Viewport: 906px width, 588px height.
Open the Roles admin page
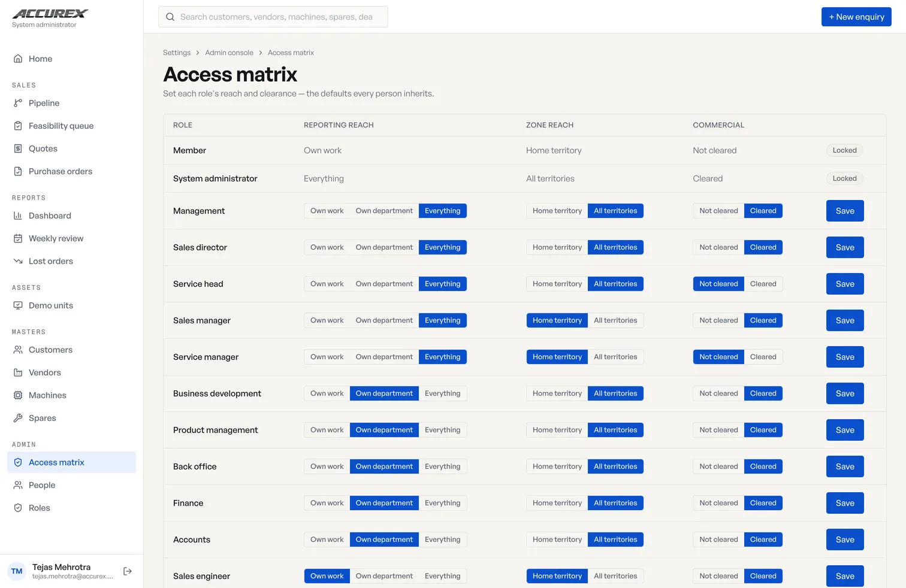tap(71, 508)
